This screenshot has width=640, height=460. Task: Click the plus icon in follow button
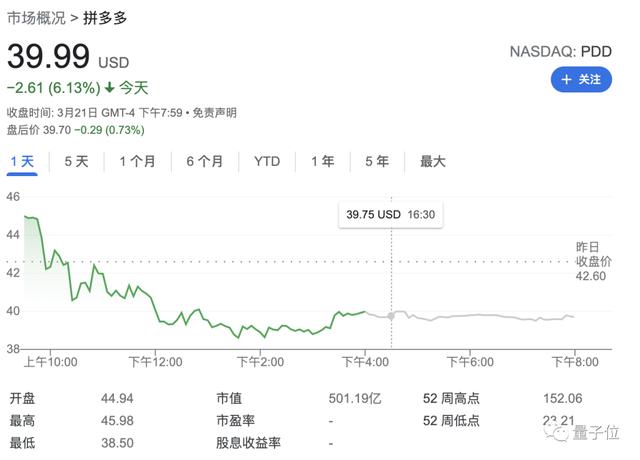[x=567, y=79]
